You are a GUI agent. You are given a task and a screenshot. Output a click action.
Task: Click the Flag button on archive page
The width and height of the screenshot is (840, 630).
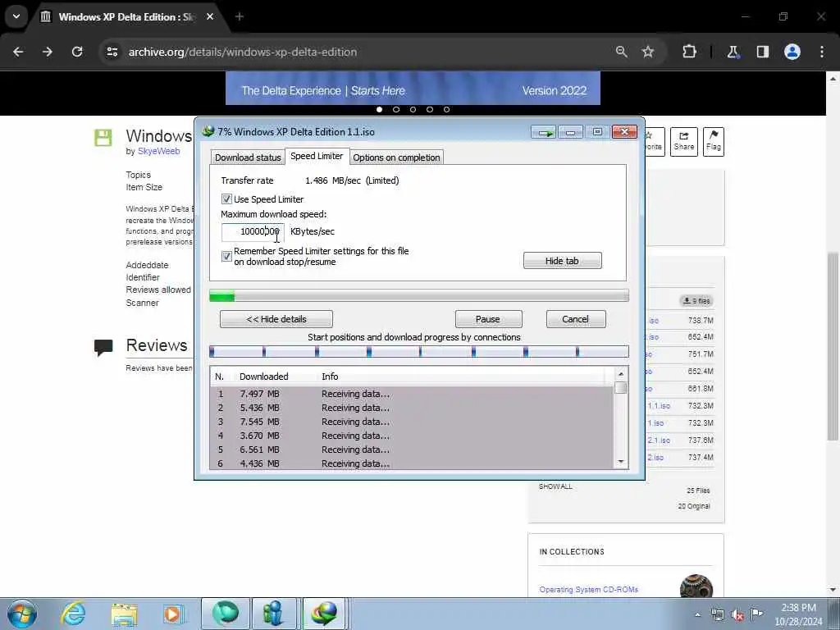(x=714, y=141)
